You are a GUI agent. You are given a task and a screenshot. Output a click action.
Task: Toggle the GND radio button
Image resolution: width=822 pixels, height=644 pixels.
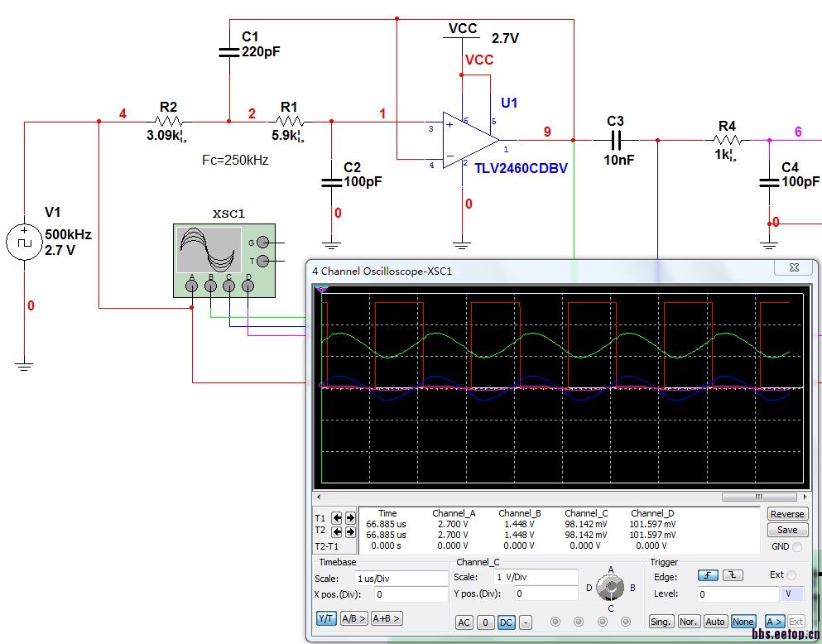click(x=797, y=546)
